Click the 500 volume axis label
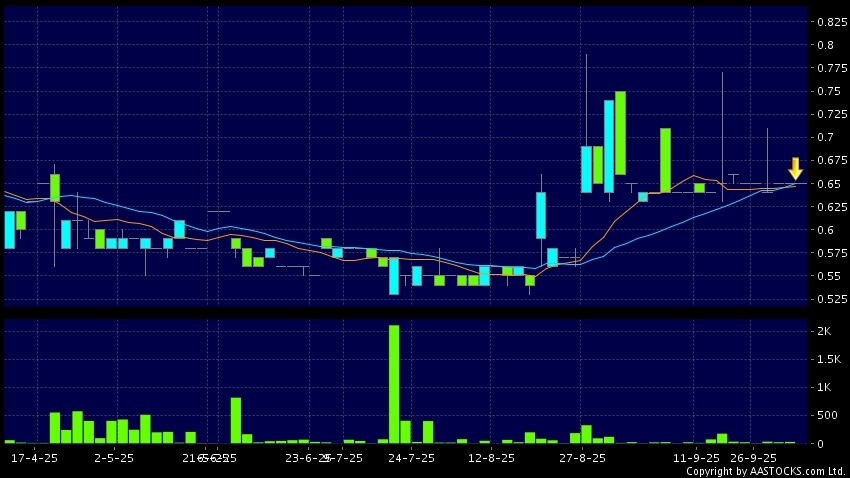850x478 pixels. point(826,415)
